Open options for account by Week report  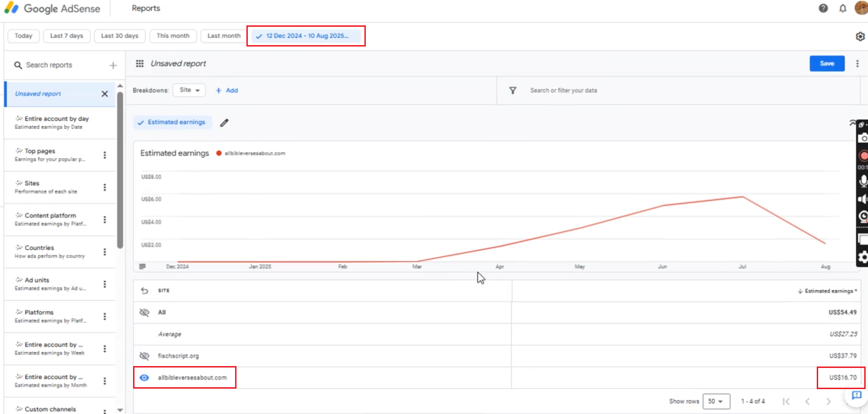(x=104, y=349)
